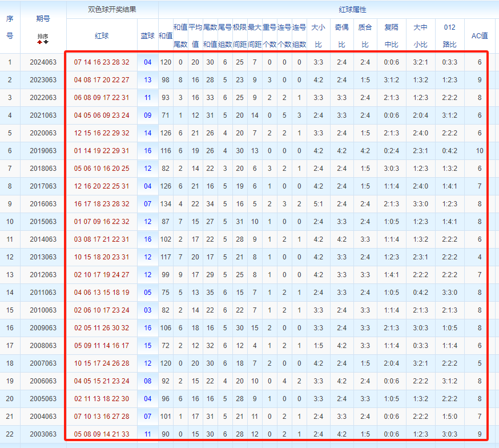Click the 红球 column header

pyautogui.click(x=102, y=35)
